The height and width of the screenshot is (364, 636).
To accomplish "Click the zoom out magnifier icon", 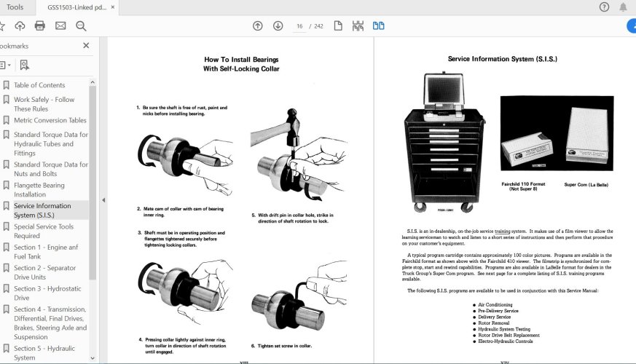I will (81, 25).
